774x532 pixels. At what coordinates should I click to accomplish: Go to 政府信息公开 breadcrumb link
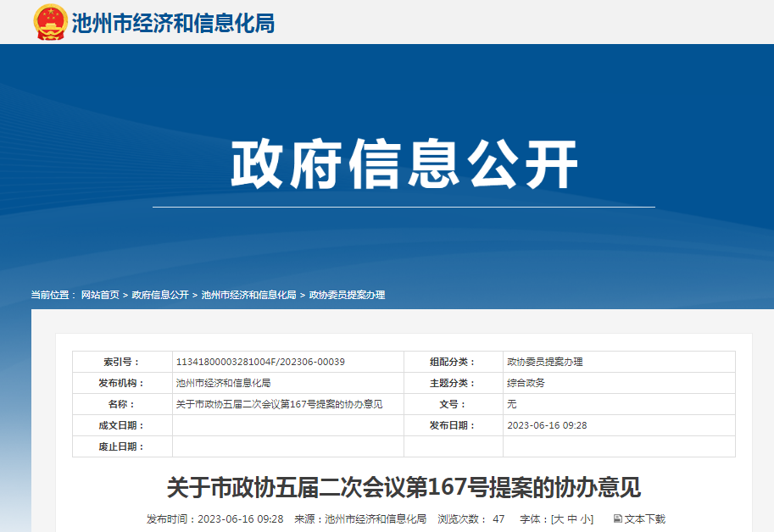[x=160, y=295]
